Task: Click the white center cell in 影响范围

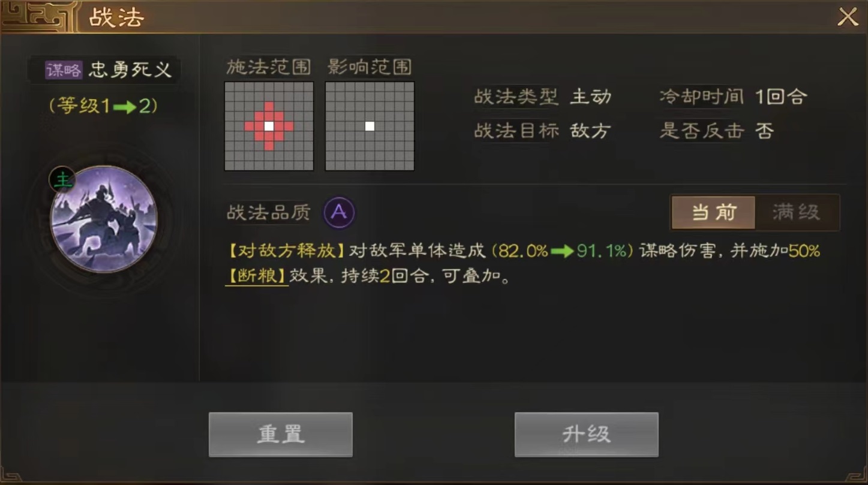Action: coord(370,126)
